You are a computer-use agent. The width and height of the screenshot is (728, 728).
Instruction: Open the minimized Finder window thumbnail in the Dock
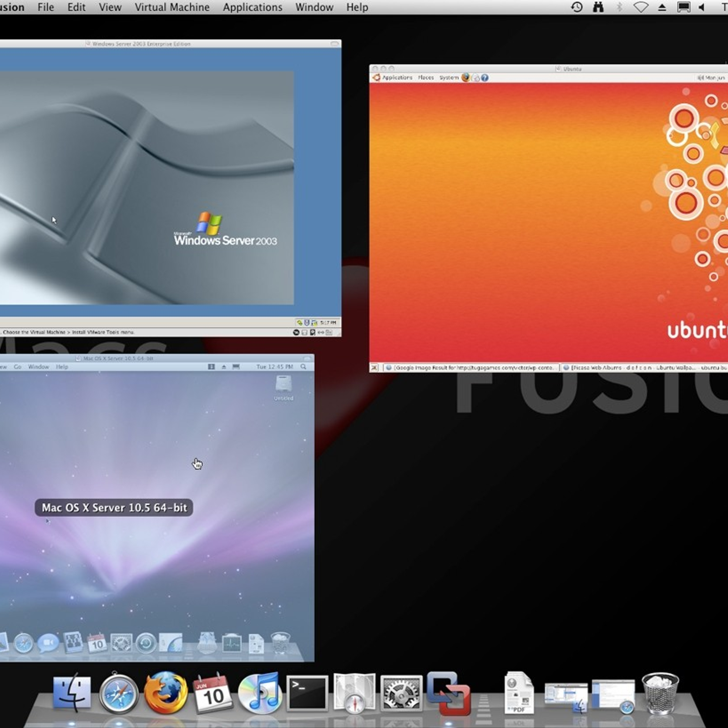coord(566,697)
